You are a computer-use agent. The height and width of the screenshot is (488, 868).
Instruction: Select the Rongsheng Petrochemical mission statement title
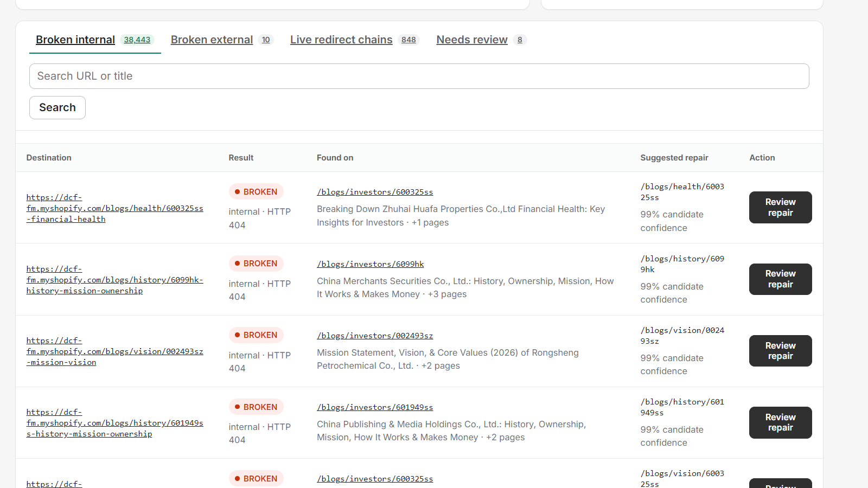(448, 359)
